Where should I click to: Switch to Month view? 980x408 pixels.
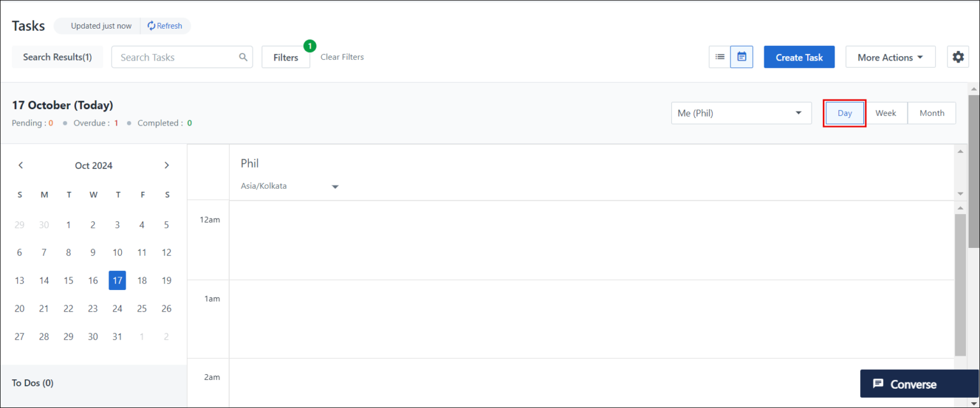click(x=932, y=113)
